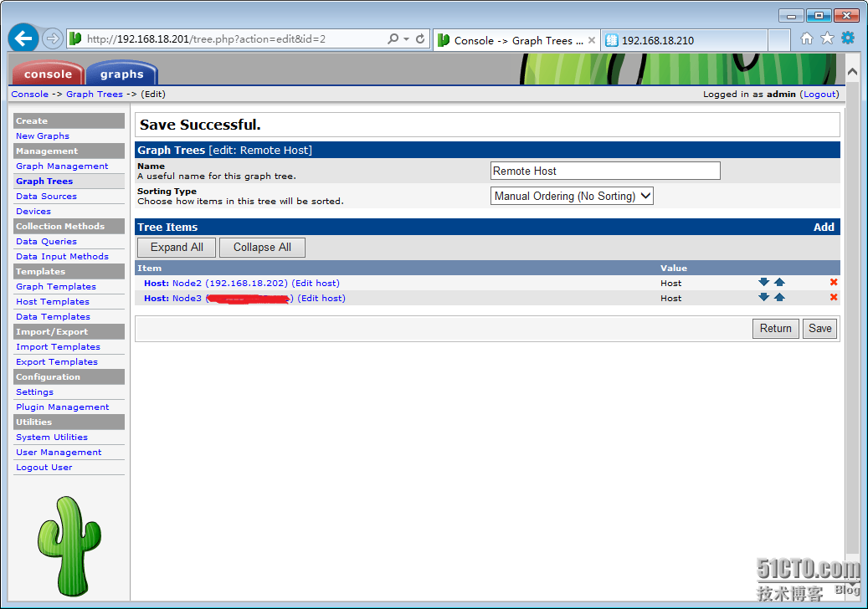Open Host Templates in sidebar
Image resolution: width=868 pixels, height=609 pixels.
coord(53,301)
